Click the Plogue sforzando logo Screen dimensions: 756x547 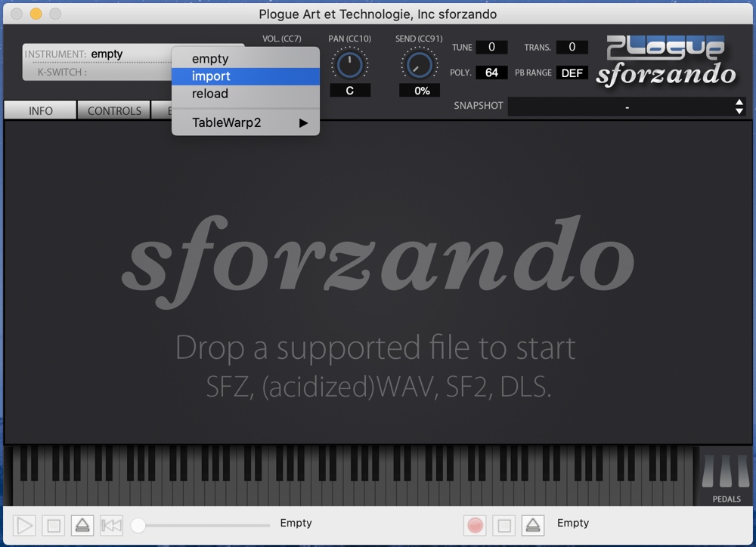tap(666, 61)
